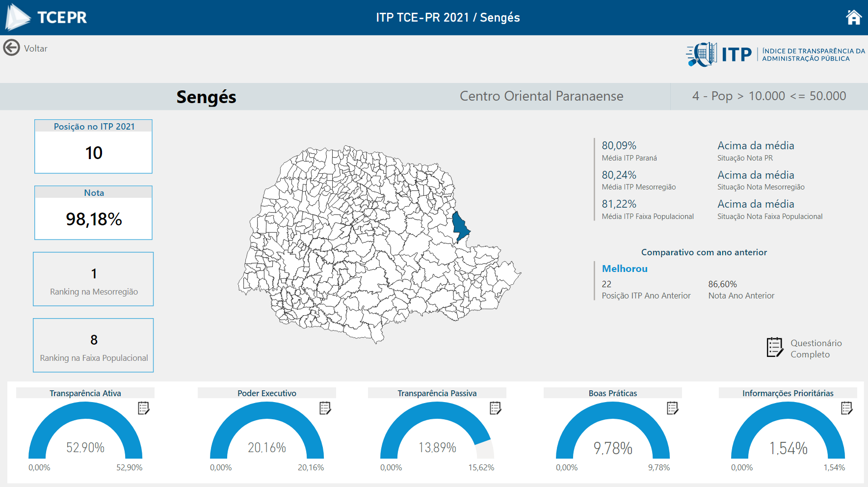
Task: Click the Comparativo com ano anterior heading
Action: coord(704,252)
